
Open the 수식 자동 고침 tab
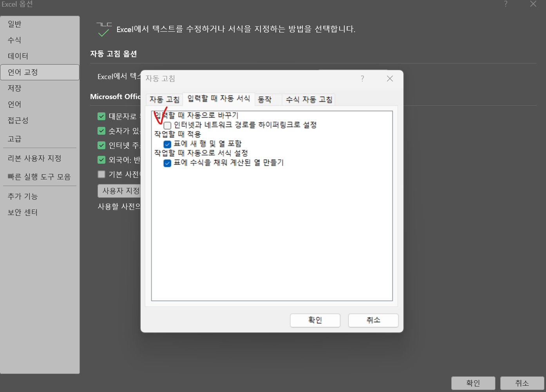tap(309, 99)
